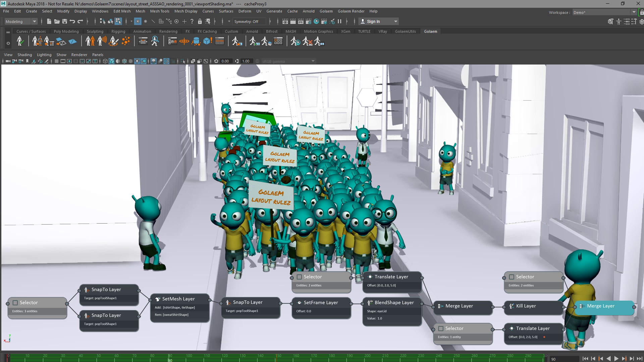
Task: Go to start of playback range
Action: (585, 359)
